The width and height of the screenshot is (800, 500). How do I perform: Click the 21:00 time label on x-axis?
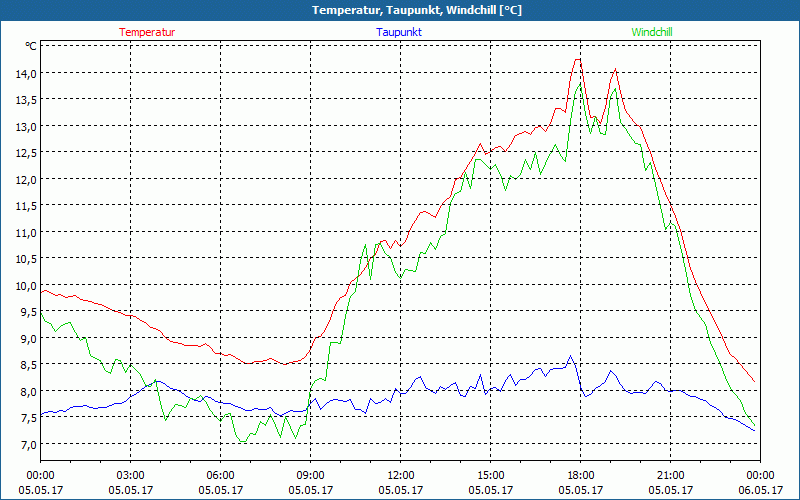pos(670,476)
